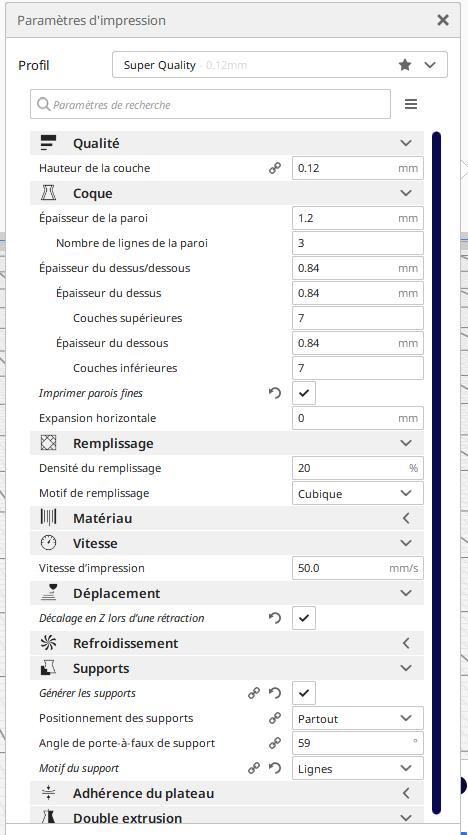Click link icon for Motif du support
Screen dimensions: 468x835
click(254, 768)
